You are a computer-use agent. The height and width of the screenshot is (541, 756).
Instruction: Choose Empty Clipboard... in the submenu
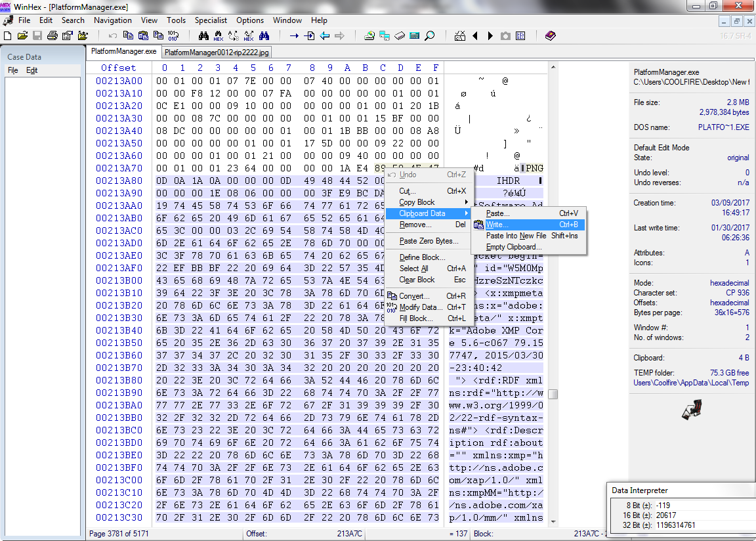(x=528, y=247)
